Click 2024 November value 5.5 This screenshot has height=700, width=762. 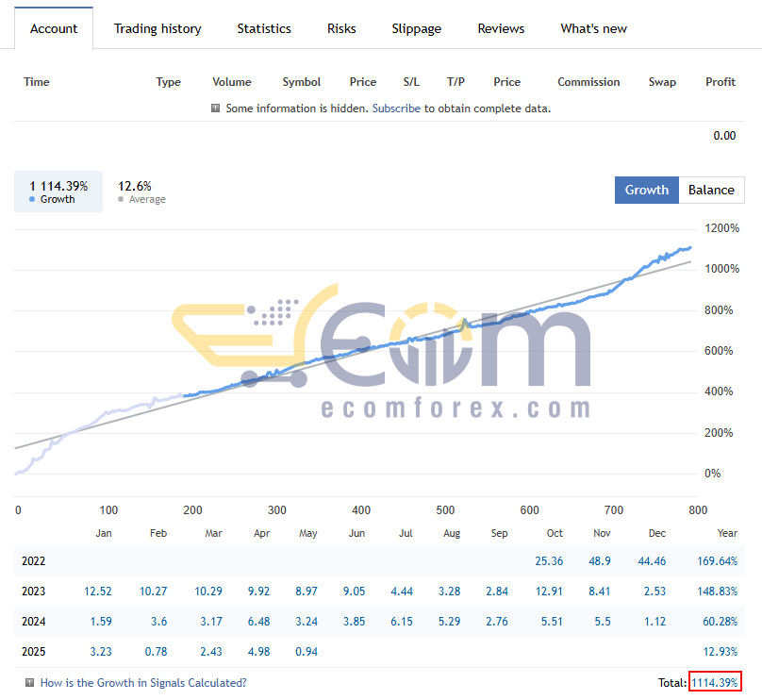[x=603, y=622]
